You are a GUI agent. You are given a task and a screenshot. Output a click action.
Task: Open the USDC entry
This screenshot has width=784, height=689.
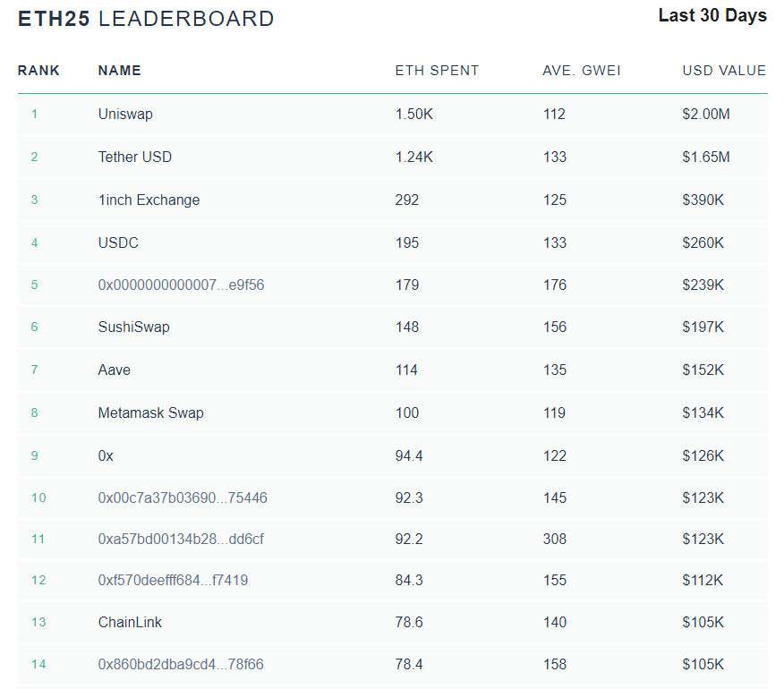118,243
